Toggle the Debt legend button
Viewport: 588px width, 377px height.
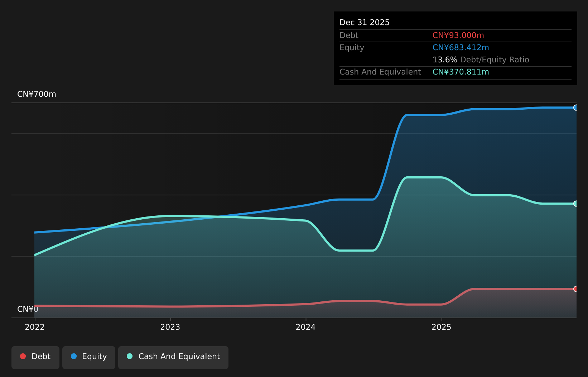point(35,357)
